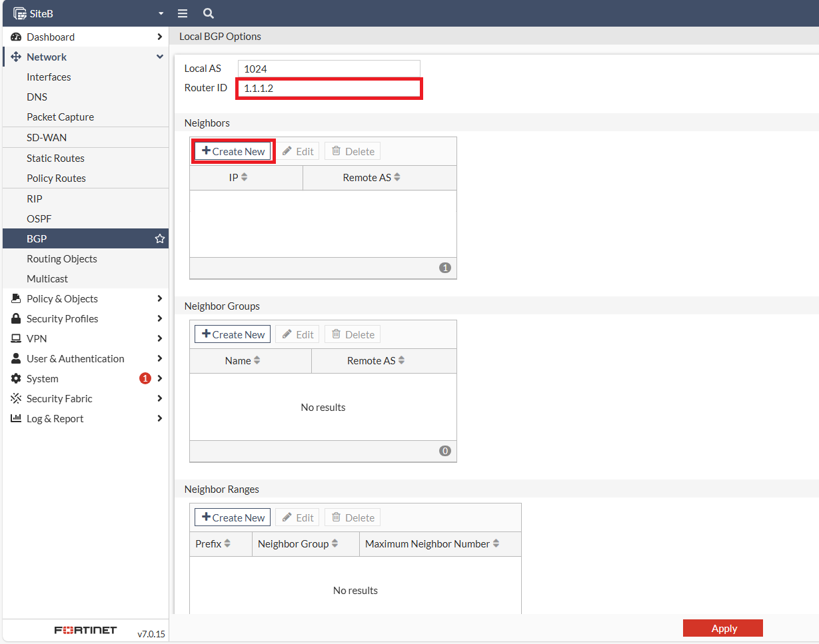Click the Neighbor Groups count badge

pyautogui.click(x=445, y=451)
